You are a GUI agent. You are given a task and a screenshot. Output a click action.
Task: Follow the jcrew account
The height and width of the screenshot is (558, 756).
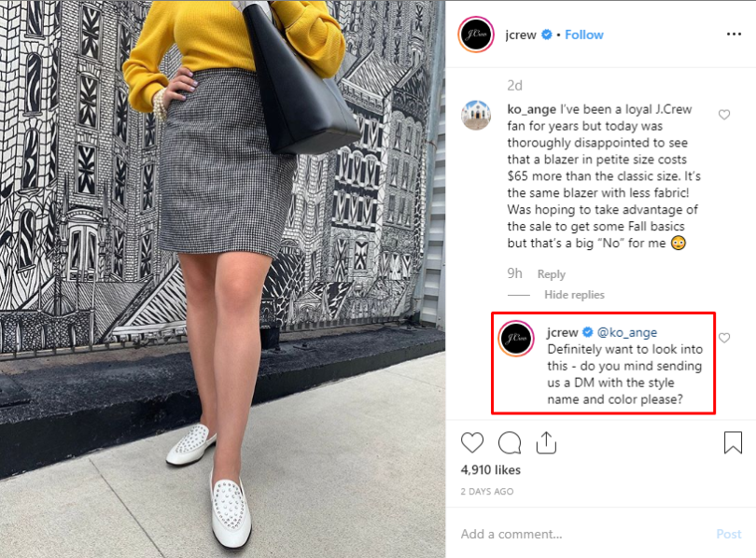[584, 35]
